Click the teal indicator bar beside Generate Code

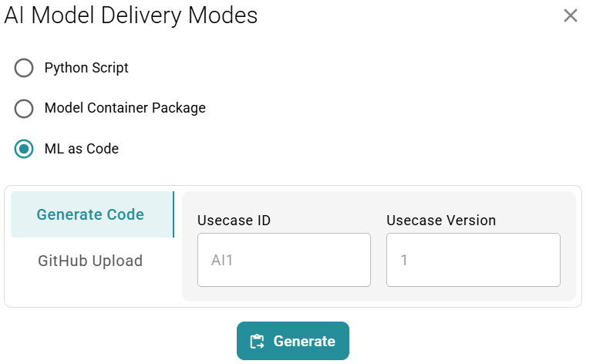(174, 214)
